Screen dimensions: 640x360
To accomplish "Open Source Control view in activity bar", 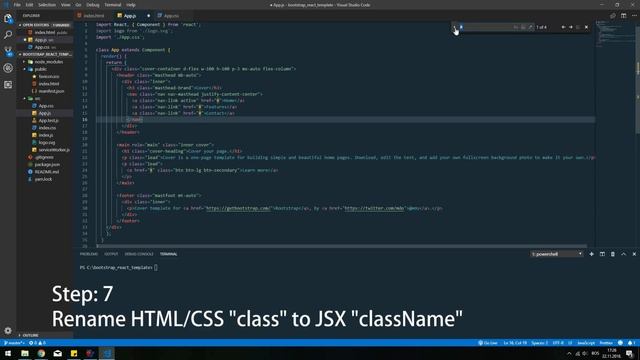I will 8,51.
